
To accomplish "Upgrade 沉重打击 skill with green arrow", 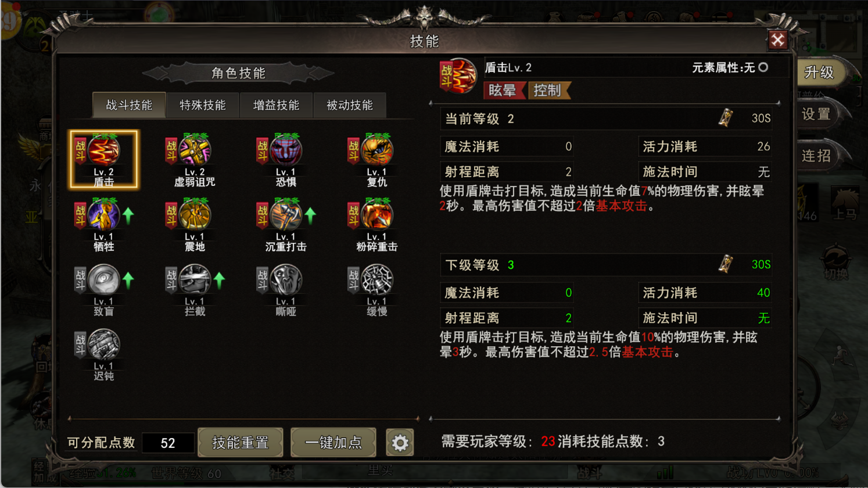I will click(x=310, y=216).
